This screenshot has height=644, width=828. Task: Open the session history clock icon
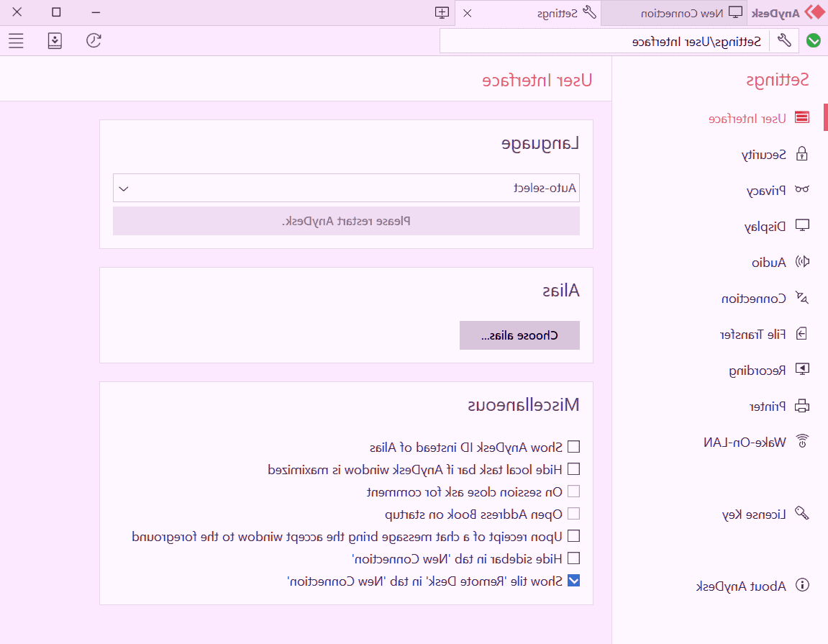(x=94, y=41)
